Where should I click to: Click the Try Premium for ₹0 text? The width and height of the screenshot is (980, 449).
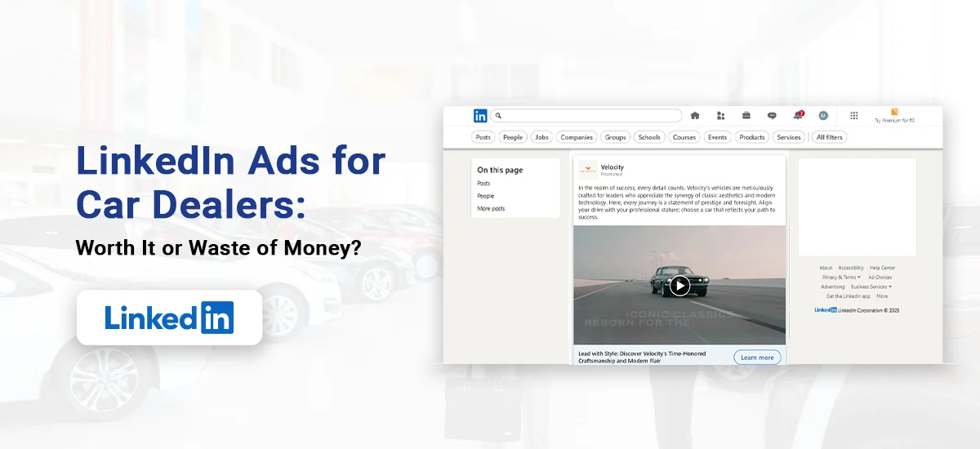click(x=895, y=121)
